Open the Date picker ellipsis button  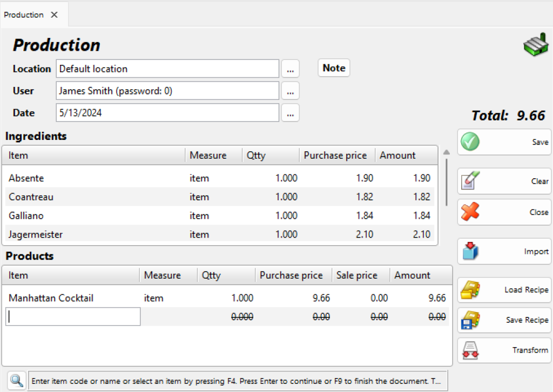coord(290,113)
